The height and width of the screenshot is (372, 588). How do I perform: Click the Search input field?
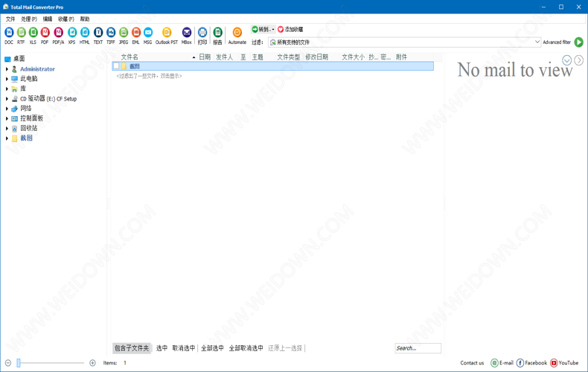point(418,348)
